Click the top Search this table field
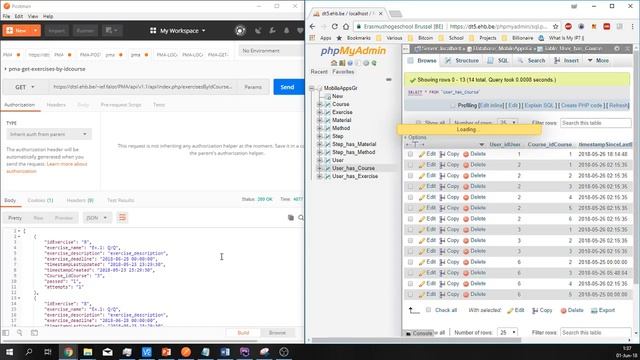 pos(596,123)
